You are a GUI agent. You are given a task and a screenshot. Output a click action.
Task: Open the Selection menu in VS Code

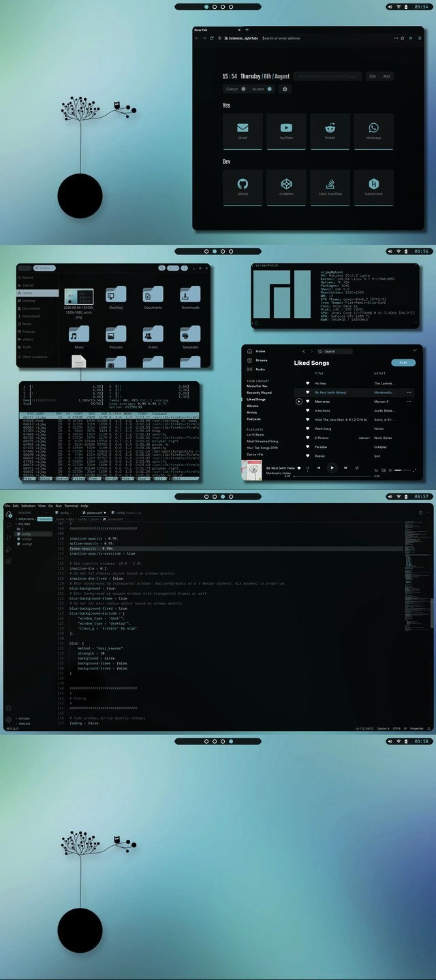pos(29,506)
